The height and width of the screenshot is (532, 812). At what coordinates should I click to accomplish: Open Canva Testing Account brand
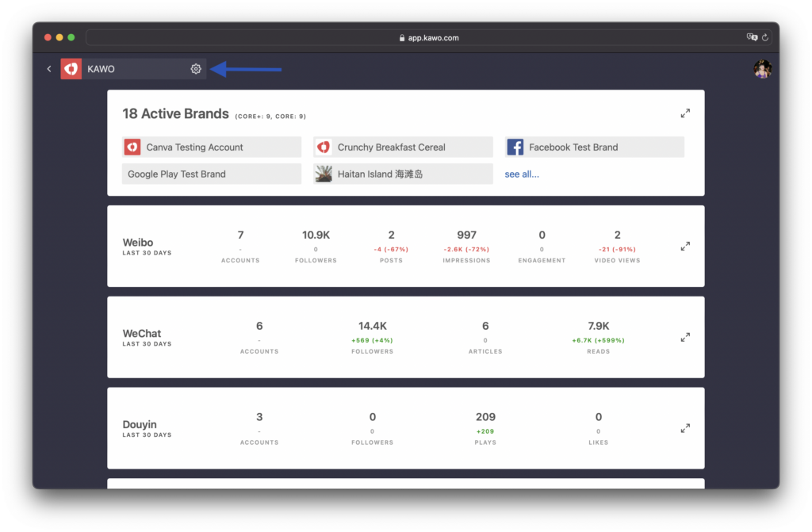[212, 147]
